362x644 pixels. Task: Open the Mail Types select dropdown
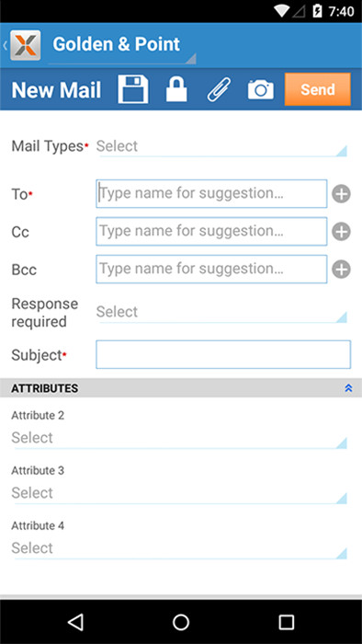point(221,146)
